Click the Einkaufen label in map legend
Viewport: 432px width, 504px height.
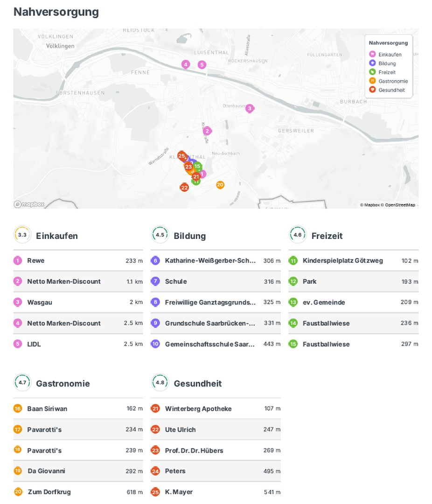tap(390, 54)
